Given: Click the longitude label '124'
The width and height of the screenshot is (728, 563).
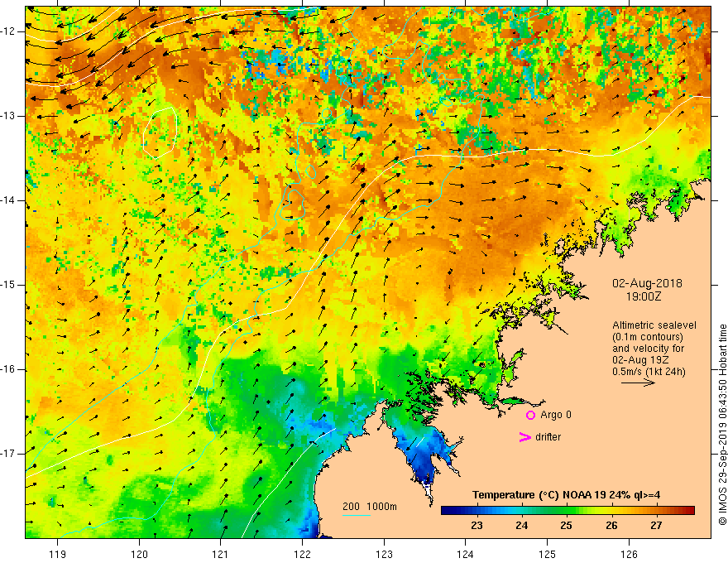Looking at the screenshot, I should [x=466, y=554].
